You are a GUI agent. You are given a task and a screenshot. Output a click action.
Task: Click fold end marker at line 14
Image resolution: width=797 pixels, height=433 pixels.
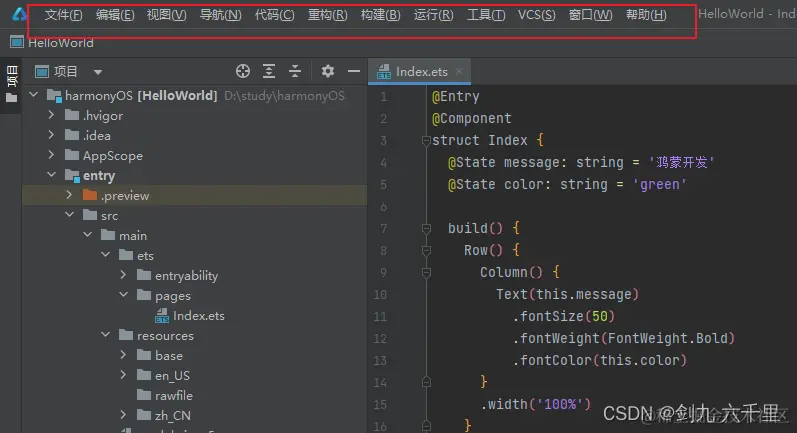tap(426, 382)
